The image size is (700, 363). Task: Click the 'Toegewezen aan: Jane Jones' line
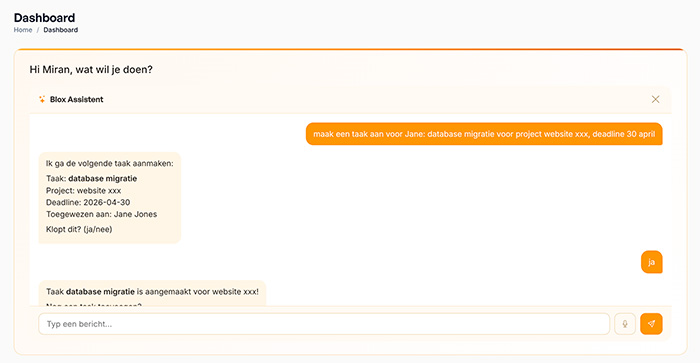coord(101,214)
